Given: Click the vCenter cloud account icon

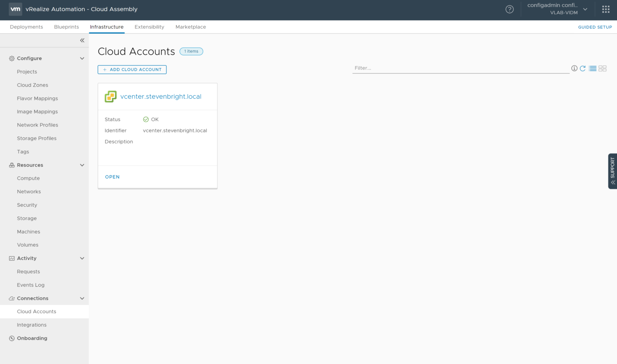Looking at the screenshot, I should click(111, 97).
